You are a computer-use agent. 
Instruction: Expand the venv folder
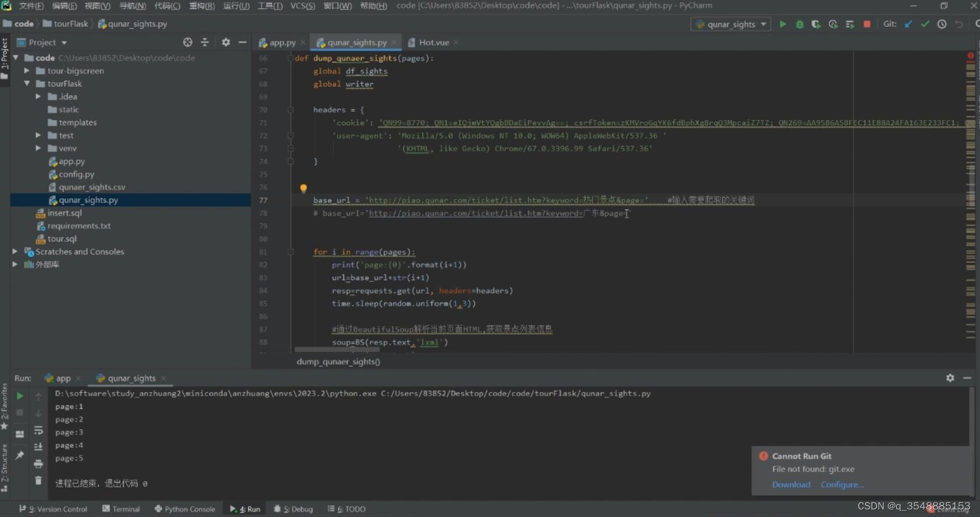tap(38, 148)
